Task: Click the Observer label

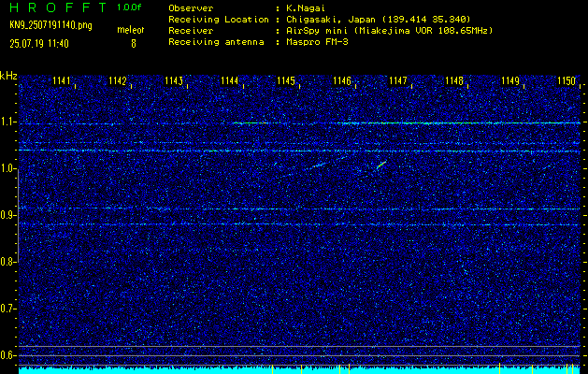Action: (191, 7)
